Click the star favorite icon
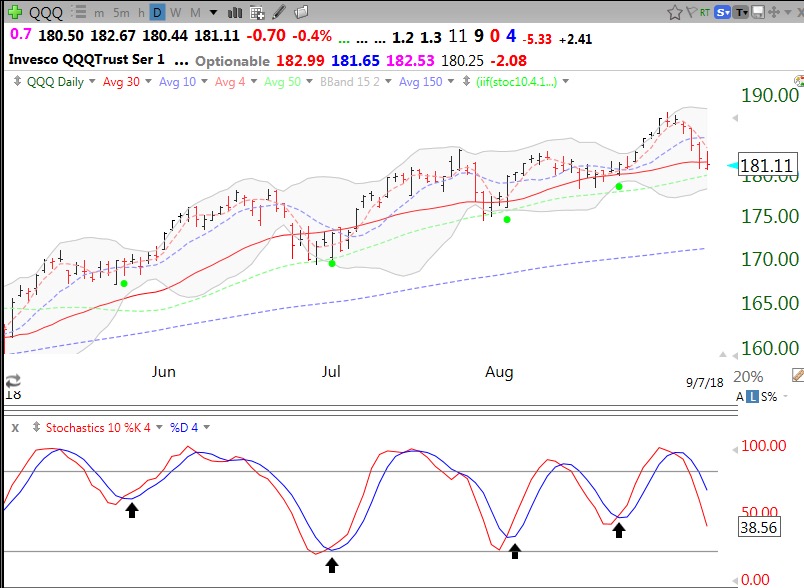This screenshot has height=588, width=804. tap(675, 12)
